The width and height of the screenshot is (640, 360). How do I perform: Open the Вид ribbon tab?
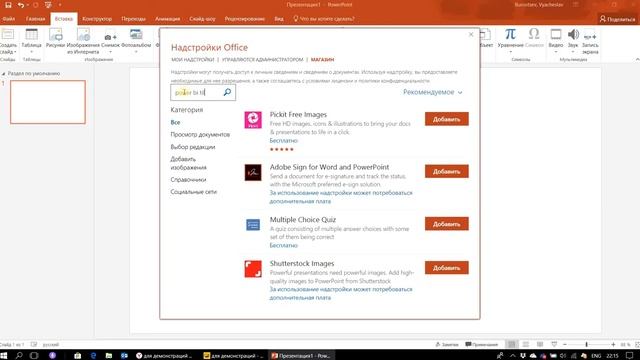[x=279, y=19]
